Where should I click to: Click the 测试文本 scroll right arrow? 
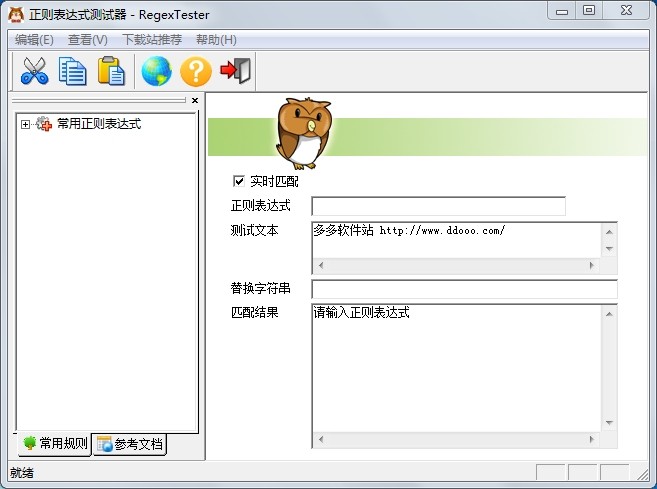(x=592, y=265)
